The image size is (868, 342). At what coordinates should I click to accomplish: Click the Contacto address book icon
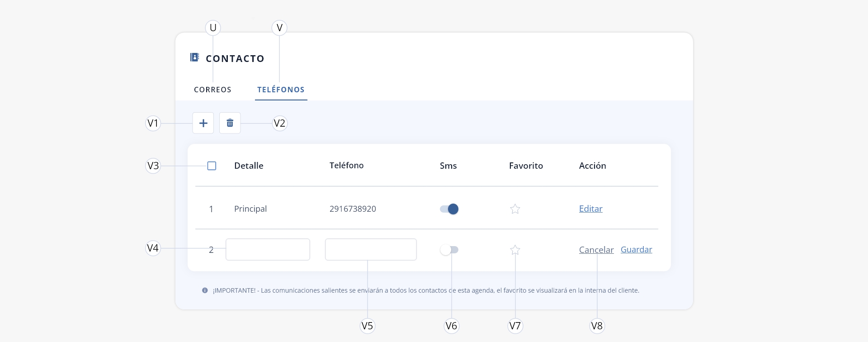[x=194, y=57]
